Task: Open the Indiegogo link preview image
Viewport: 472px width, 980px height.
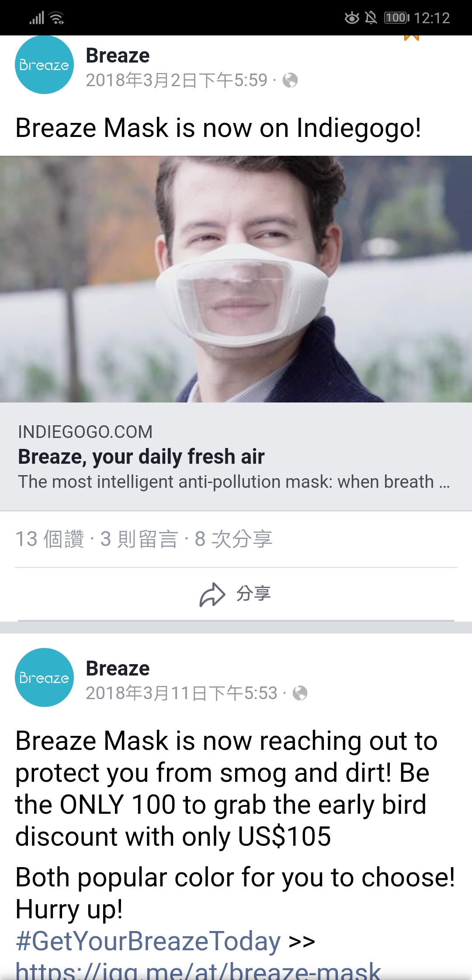Action: tap(236, 279)
